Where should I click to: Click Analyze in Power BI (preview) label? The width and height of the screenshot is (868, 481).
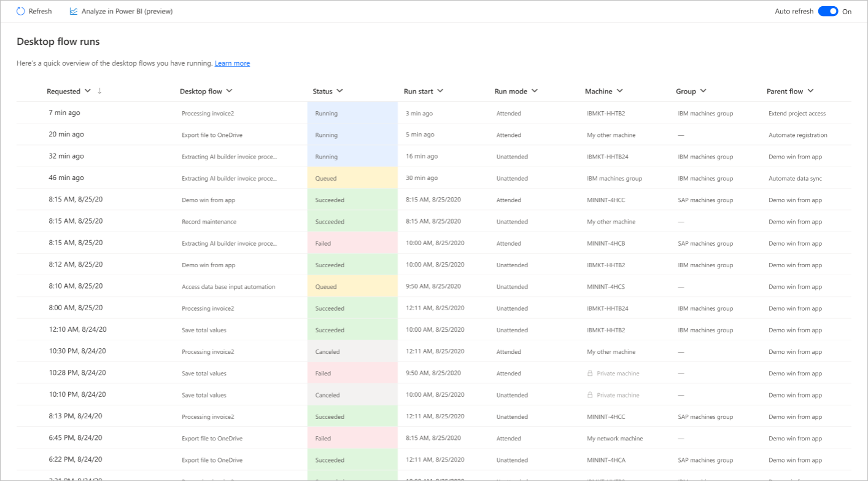tap(127, 11)
